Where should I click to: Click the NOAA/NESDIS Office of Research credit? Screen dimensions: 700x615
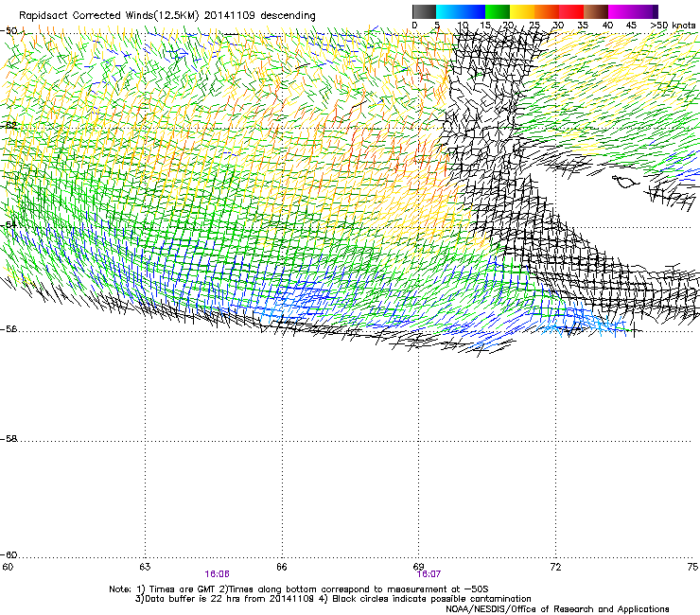(557, 609)
